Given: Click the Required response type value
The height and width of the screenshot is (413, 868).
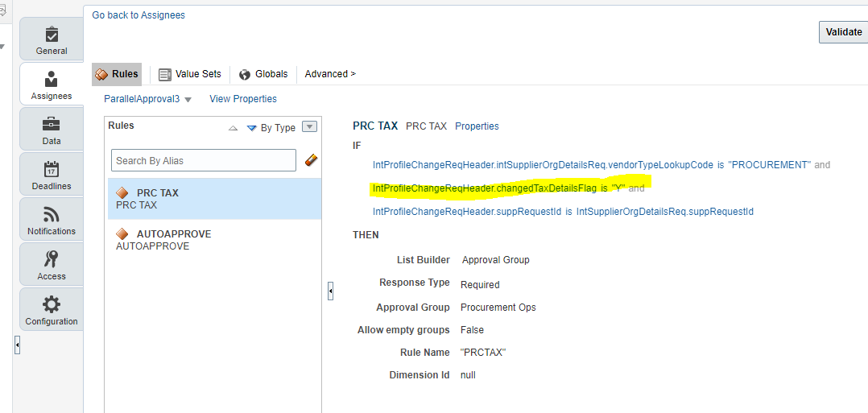Looking at the screenshot, I should [480, 284].
